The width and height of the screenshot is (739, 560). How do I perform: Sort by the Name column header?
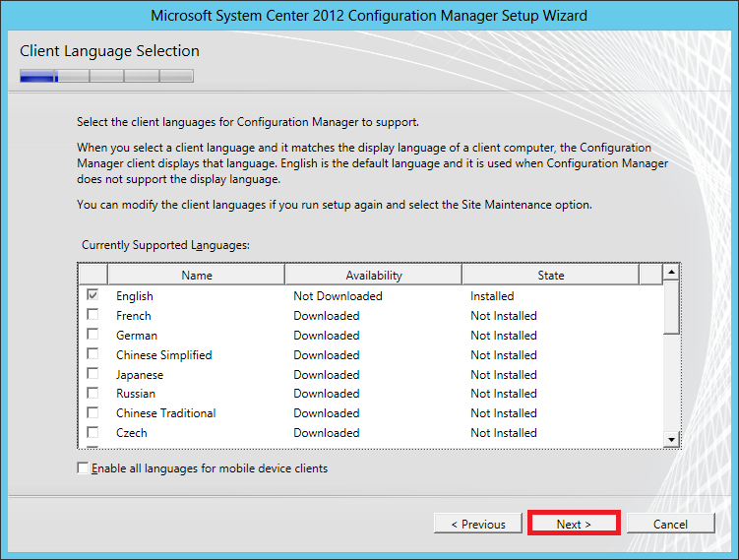point(196,275)
